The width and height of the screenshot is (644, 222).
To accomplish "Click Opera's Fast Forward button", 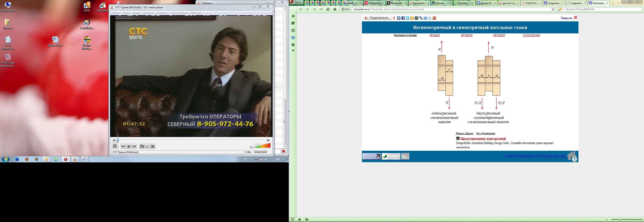I will pyautogui.click(x=321, y=9).
